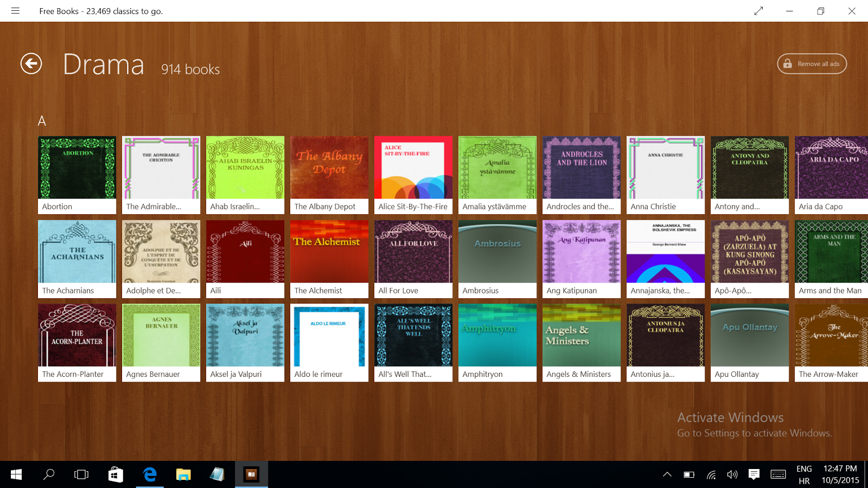Open The Alchemist book tile

tap(329, 259)
